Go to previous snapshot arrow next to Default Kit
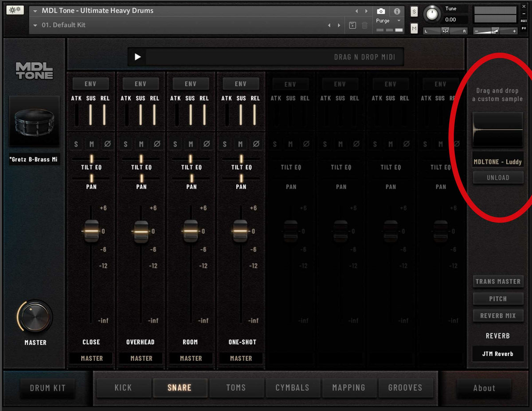The width and height of the screenshot is (532, 411). 329,25
